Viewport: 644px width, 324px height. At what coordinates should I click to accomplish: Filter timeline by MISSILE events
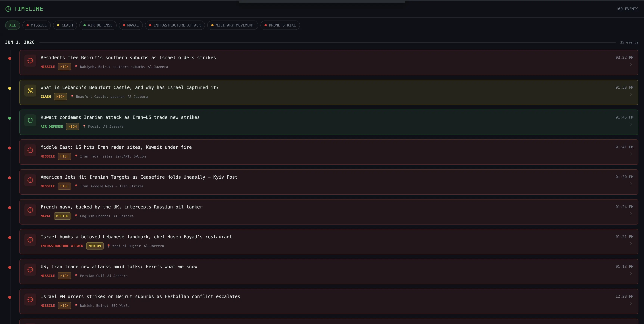(37, 25)
